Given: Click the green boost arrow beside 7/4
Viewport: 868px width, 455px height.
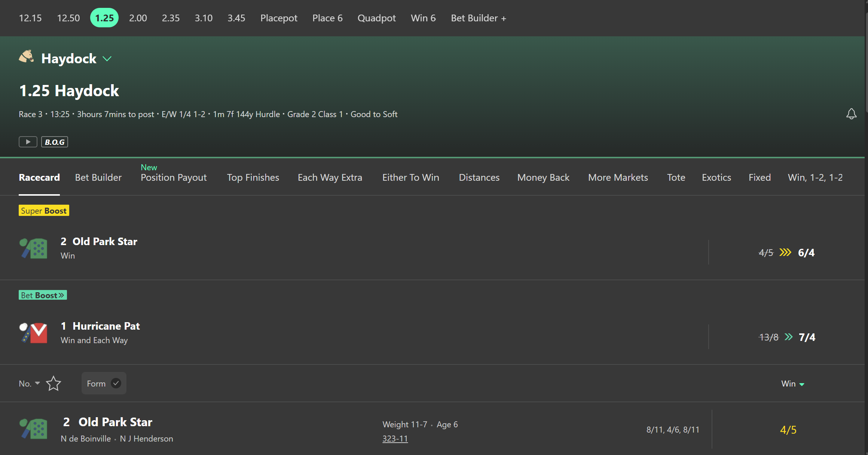Looking at the screenshot, I should [789, 337].
